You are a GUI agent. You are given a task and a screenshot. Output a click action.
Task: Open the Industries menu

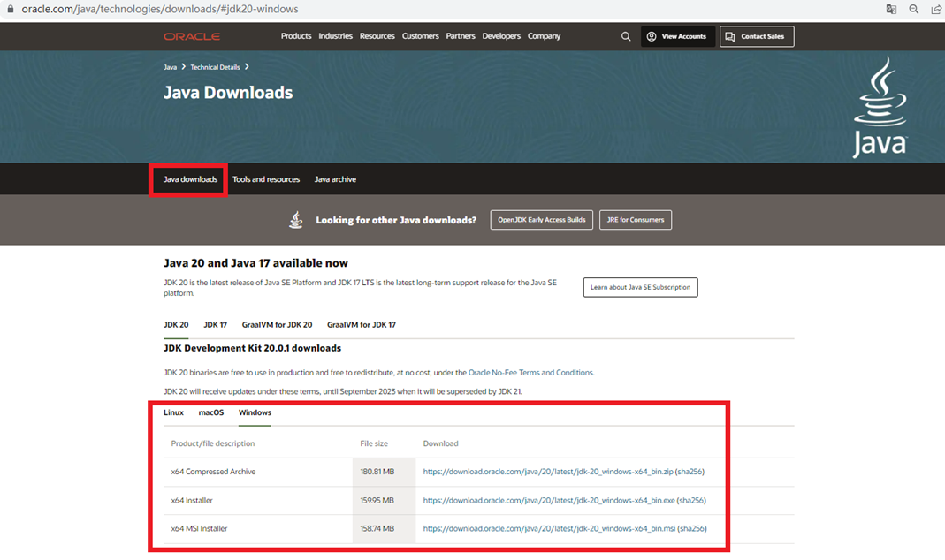pos(335,36)
